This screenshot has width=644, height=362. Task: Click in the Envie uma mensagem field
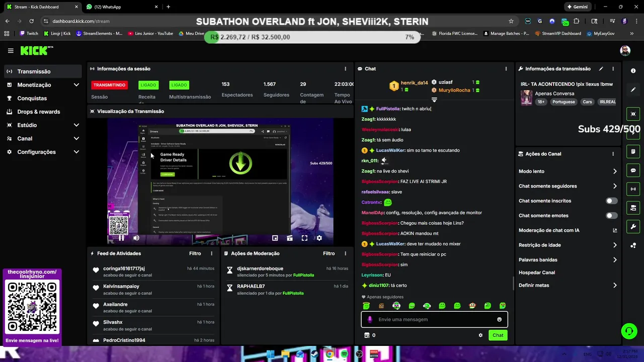pyautogui.click(x=434, y=319)
